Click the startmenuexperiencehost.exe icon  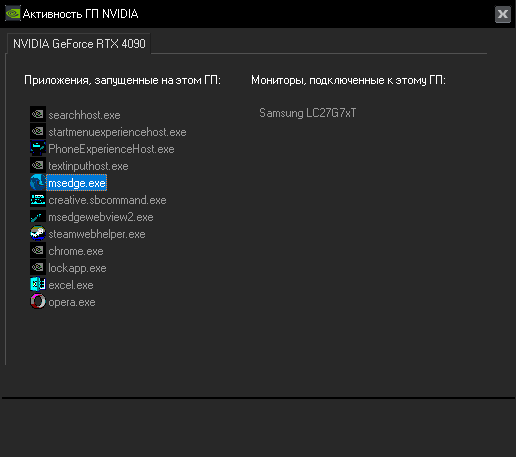click(x=38, y=132)
